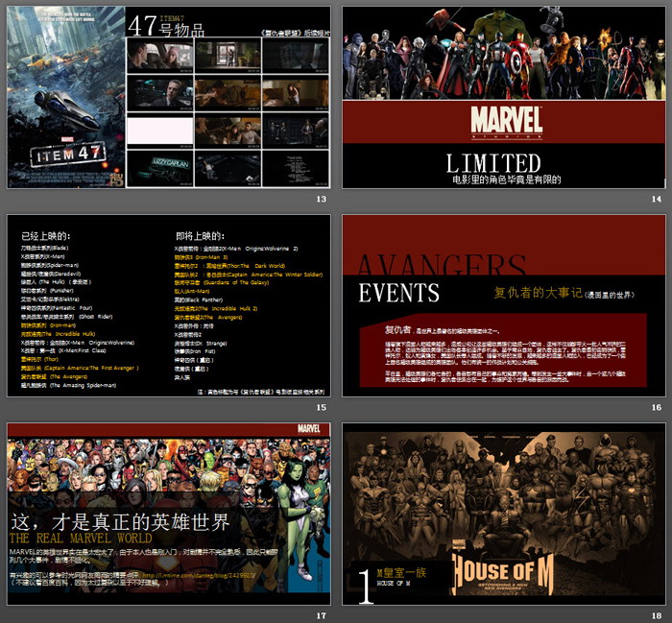Open slide 17 The Real Marvel World
The image size is (672, 623).
(169, 514)
